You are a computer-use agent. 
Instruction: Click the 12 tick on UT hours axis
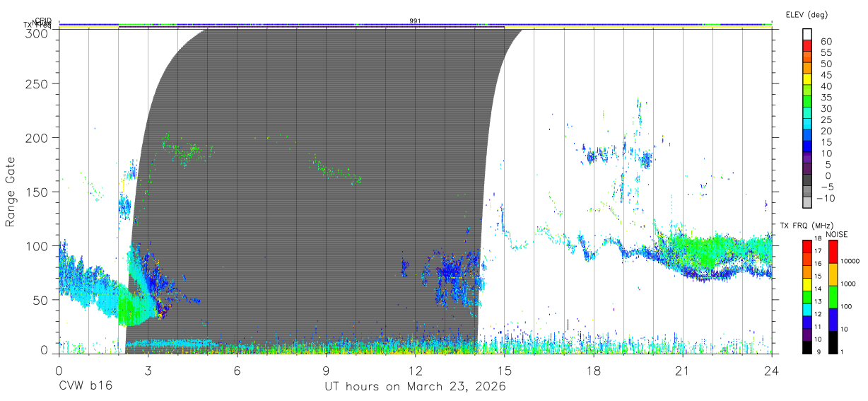[x=415, y=371]
